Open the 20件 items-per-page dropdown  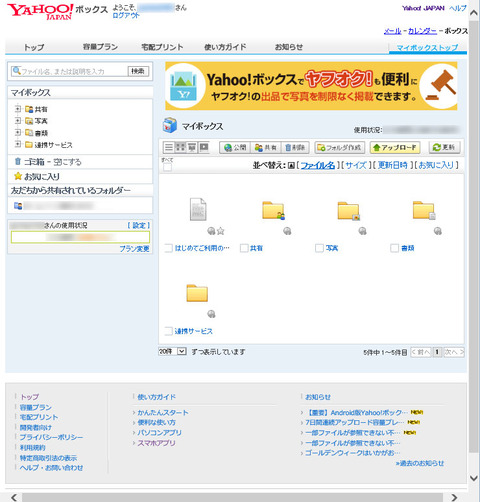(x=172, y=351)
